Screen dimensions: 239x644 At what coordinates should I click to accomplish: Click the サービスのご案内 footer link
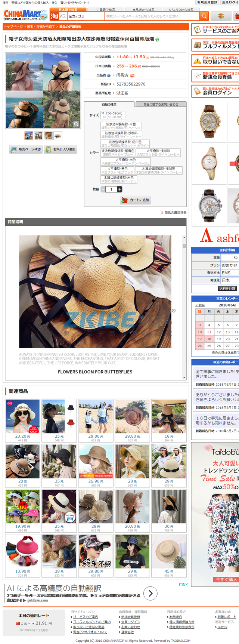(86, 617)
